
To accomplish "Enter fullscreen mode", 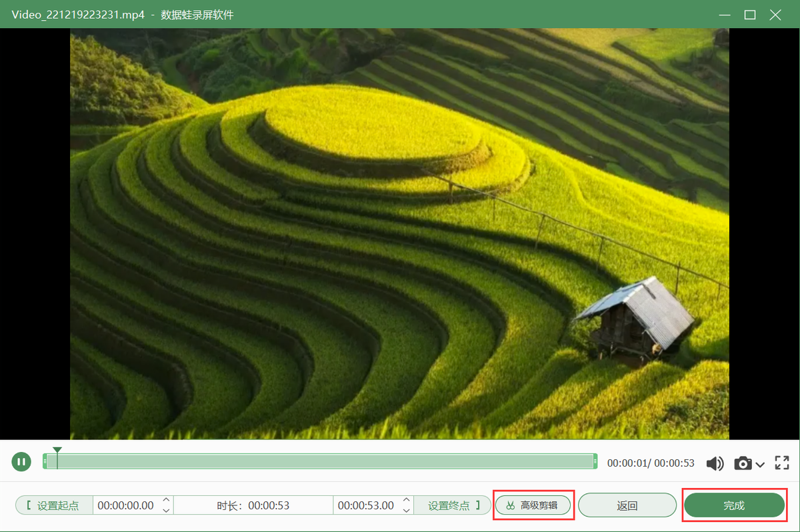I will 782,463.
